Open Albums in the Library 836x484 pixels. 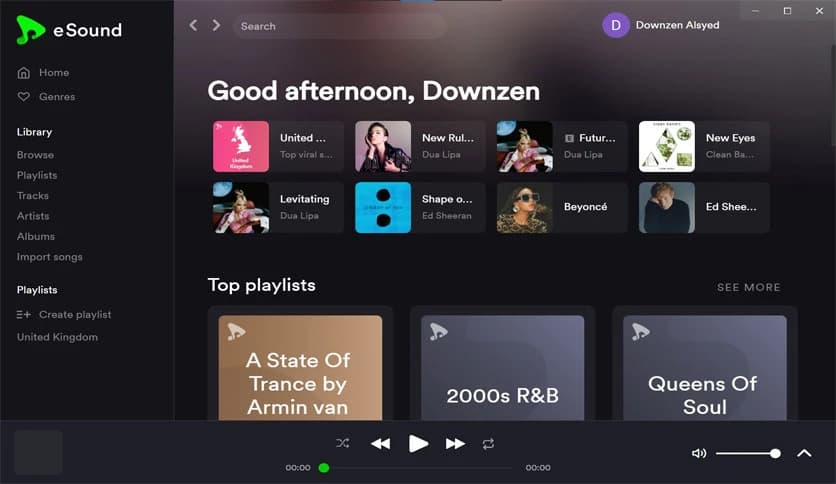tap(36, 236)
